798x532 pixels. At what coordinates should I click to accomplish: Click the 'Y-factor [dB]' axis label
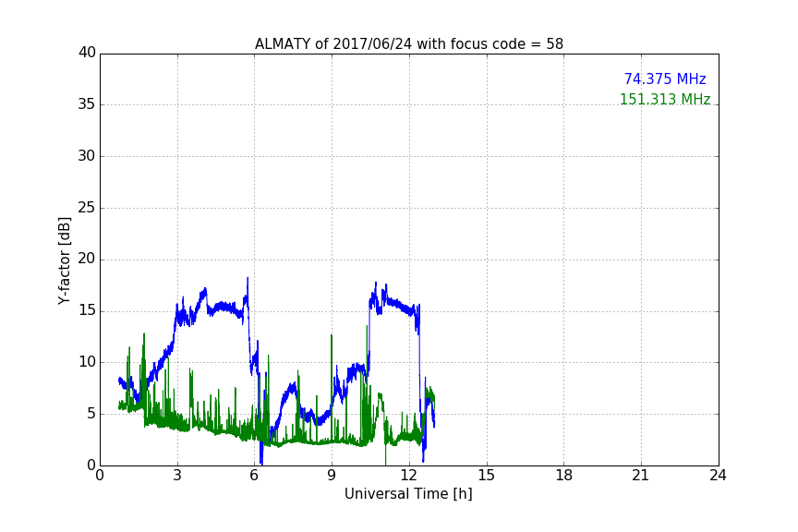point(64,260)
